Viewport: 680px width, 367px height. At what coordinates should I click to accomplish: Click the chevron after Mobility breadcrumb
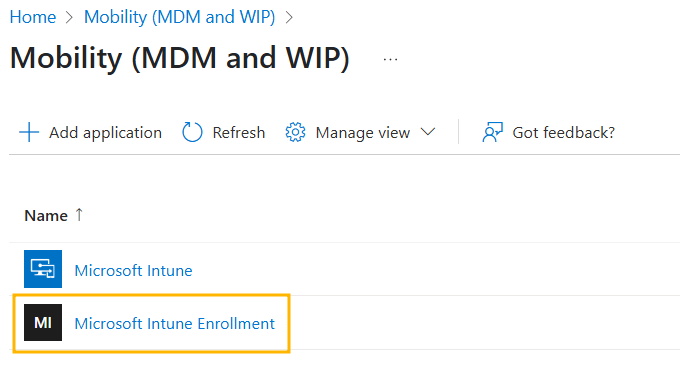(x=289, y=17)
